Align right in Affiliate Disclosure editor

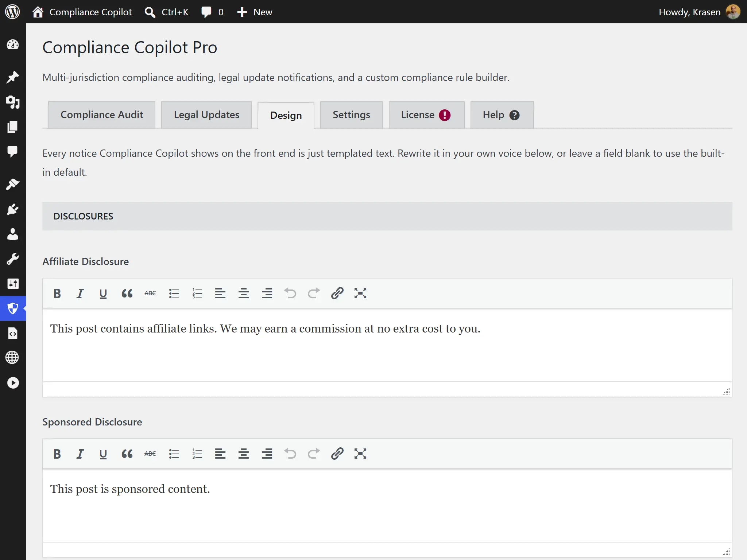[267, 293]
